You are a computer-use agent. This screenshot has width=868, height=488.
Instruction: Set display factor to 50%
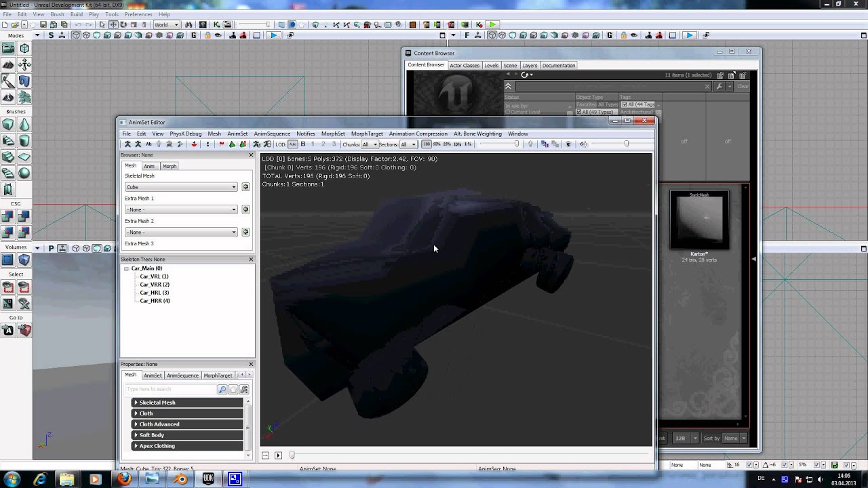tap(436, 144)
